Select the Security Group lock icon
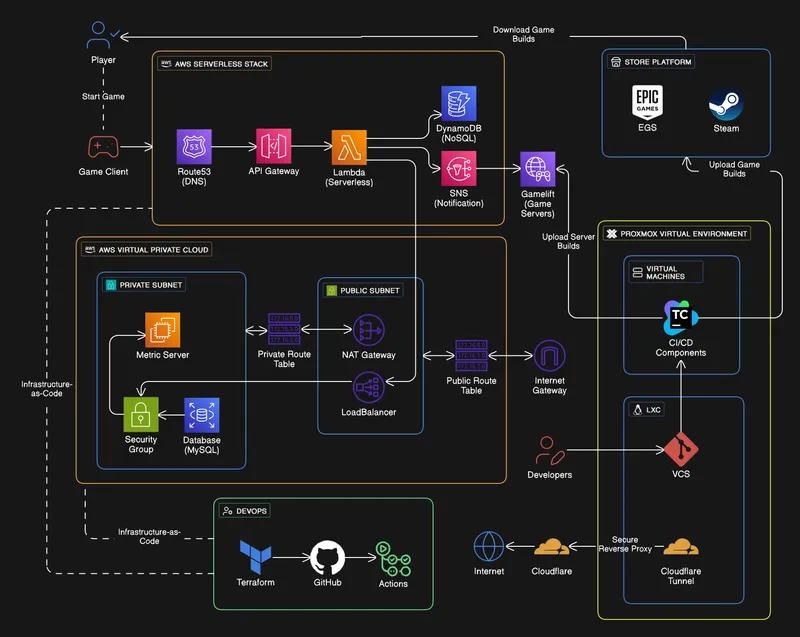800x637 pixels. coord(141,415)
